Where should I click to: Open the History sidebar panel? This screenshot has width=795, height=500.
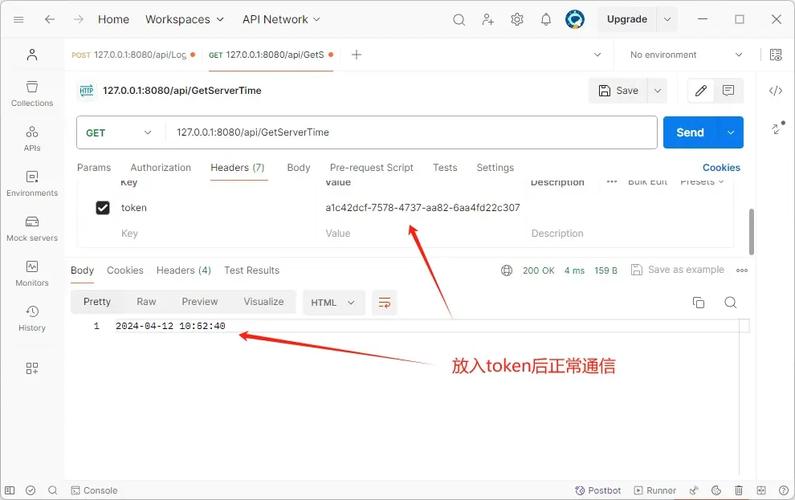32,318
